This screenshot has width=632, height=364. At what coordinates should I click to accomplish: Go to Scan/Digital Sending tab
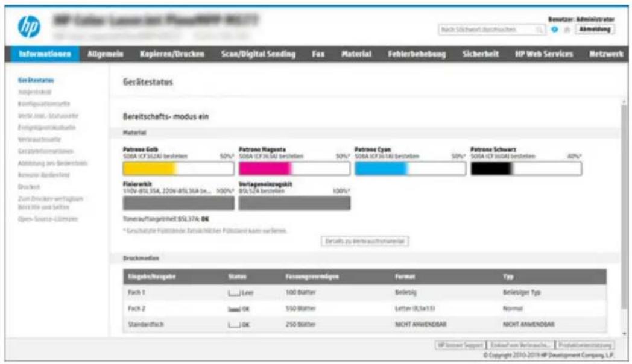point(258,54)
